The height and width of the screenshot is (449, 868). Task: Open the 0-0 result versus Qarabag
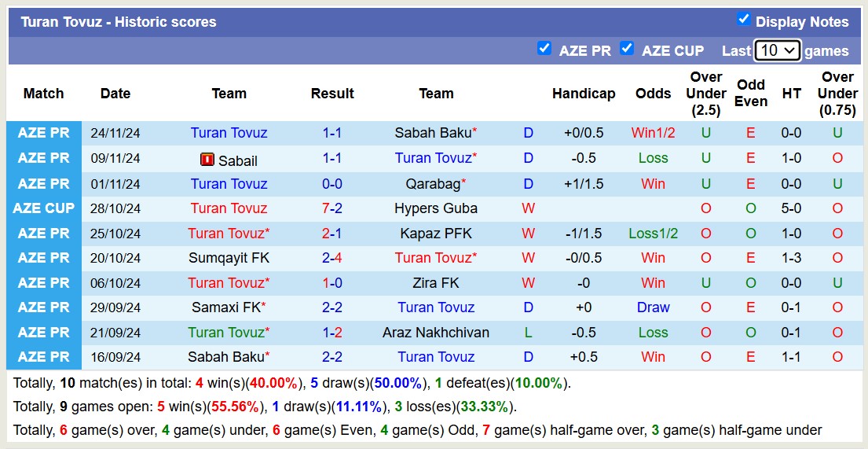[331, 184]
